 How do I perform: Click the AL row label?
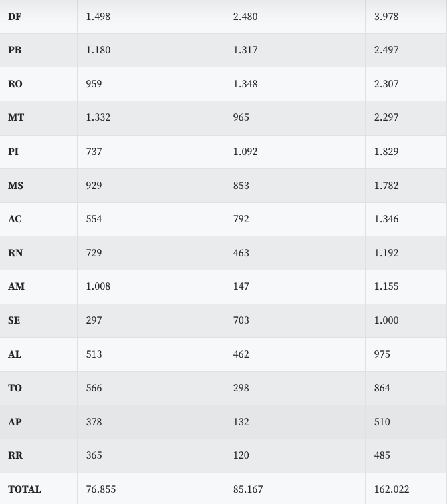[x=15, y=354]
